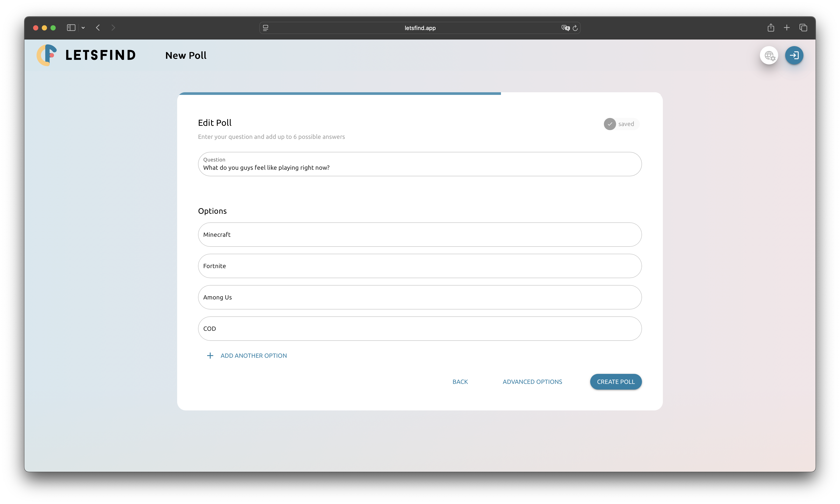Toggle the Safari sidebar icon
The height and width of the screenshot is (504, 840).
tap(71, 28)
